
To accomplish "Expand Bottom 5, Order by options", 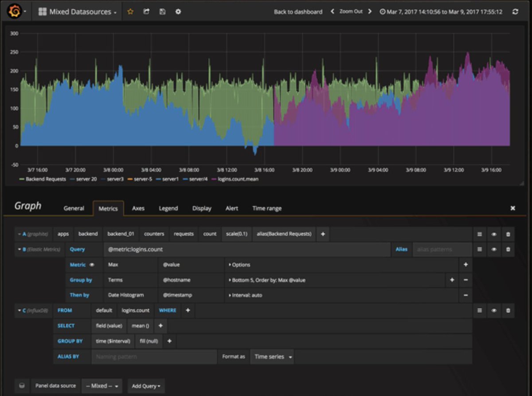I will pos(267,280).
